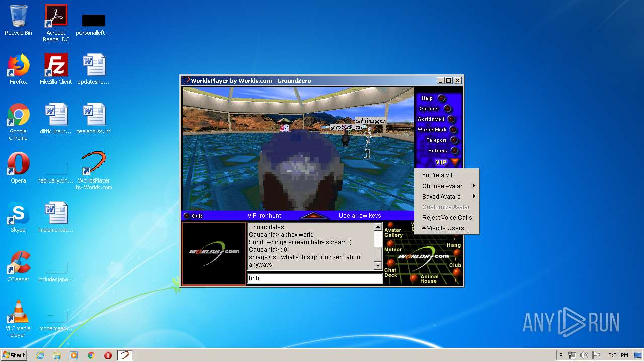Open WorldsMail from the side panel
Viewport: 644px width, 362px height.
pos(451,119)
